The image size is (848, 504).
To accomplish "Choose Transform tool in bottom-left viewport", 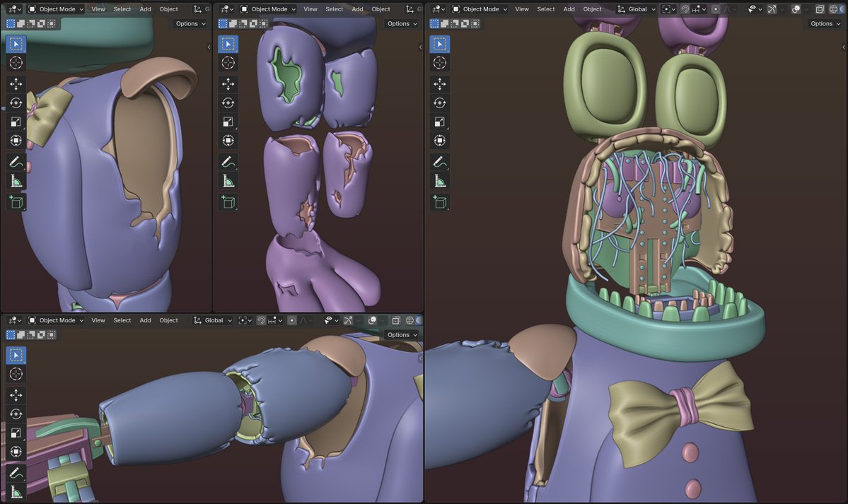I will [x=16, y=452].
